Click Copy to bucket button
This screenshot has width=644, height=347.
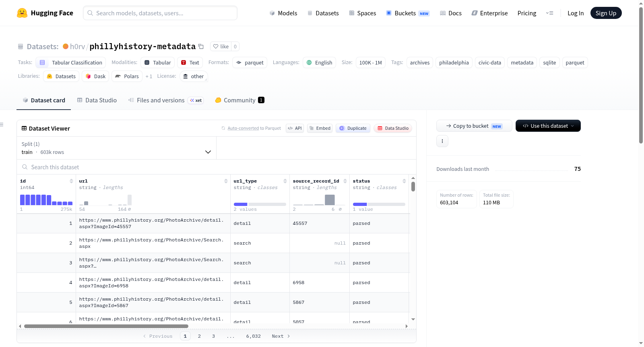[474, 126]
